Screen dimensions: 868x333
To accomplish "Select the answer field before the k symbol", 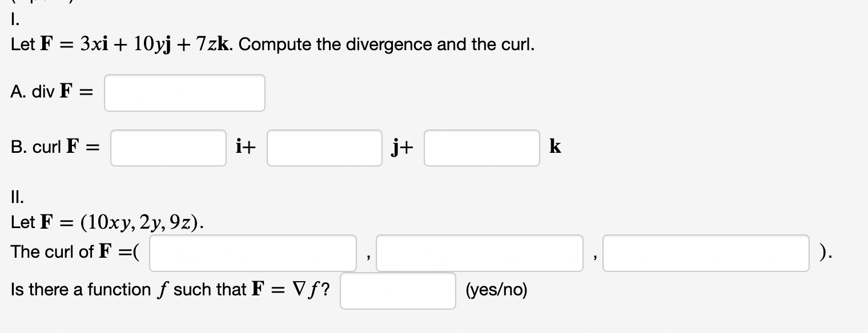I will tap(481, 148).
